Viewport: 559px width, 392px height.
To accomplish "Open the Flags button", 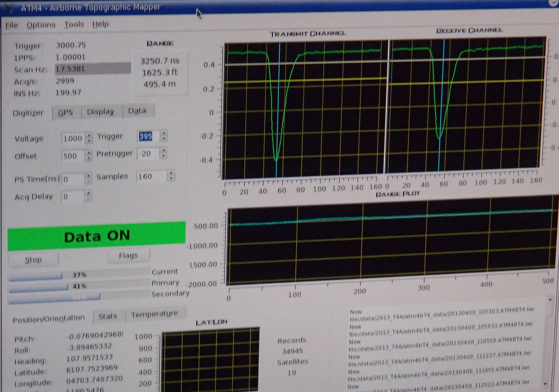I will (128, 256).
